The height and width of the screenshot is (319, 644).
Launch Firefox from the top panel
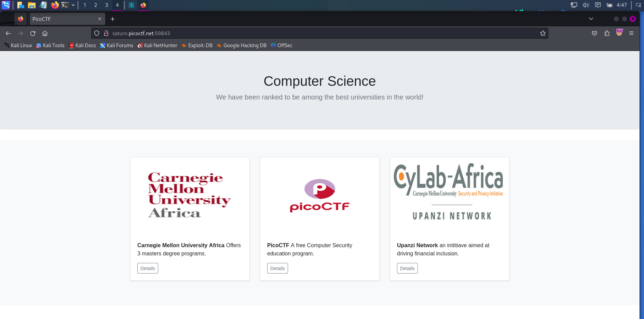click(55, 5)
